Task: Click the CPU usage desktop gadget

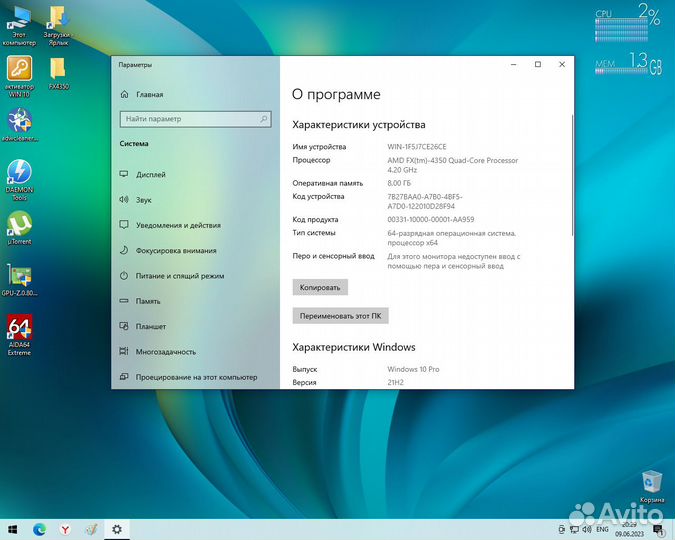Action: pos(628,22)
